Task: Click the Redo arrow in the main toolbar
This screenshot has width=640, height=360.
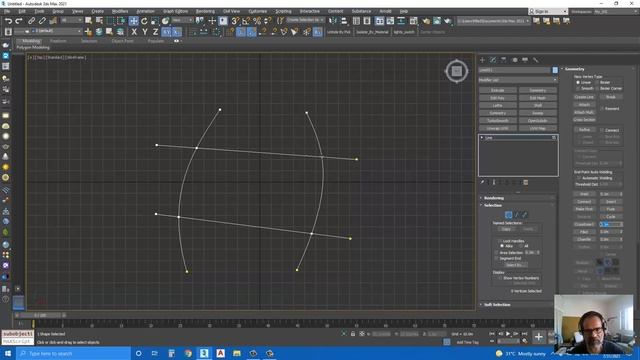Action: pyautogui.click(x=19, y=21)
